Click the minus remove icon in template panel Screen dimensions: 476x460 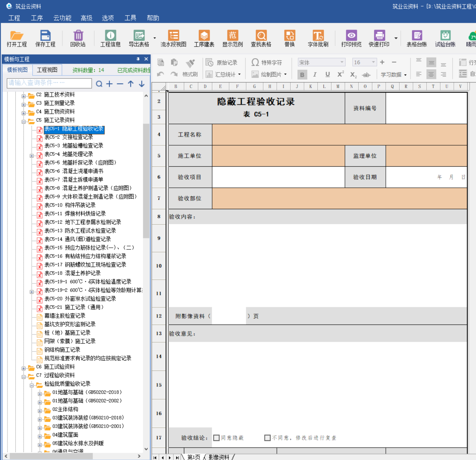120,83
